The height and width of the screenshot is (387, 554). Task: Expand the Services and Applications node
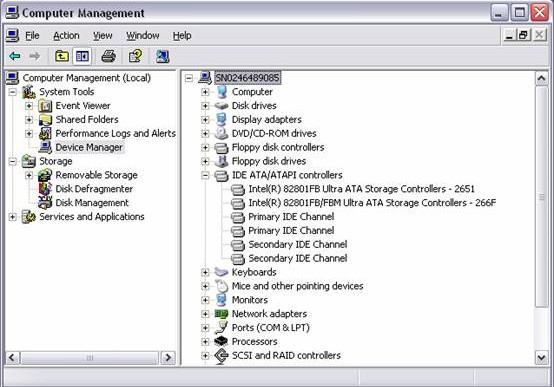(12, 217)
